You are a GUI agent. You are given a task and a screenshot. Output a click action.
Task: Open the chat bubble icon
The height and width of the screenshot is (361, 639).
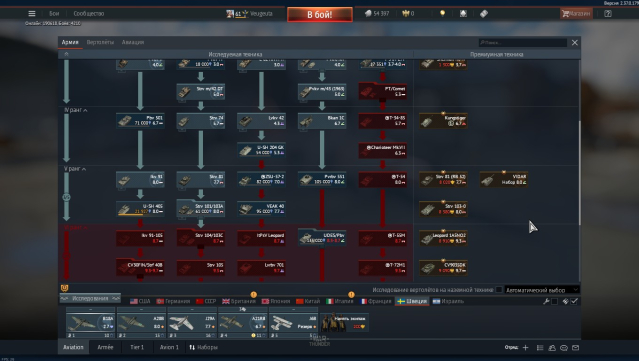pyautogui.click(x=564, y=348)
